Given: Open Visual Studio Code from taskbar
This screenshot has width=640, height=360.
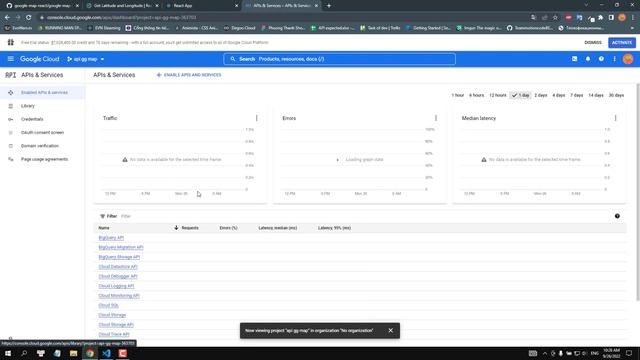Looking at the screenshot, I should click(x=106, y=353).
